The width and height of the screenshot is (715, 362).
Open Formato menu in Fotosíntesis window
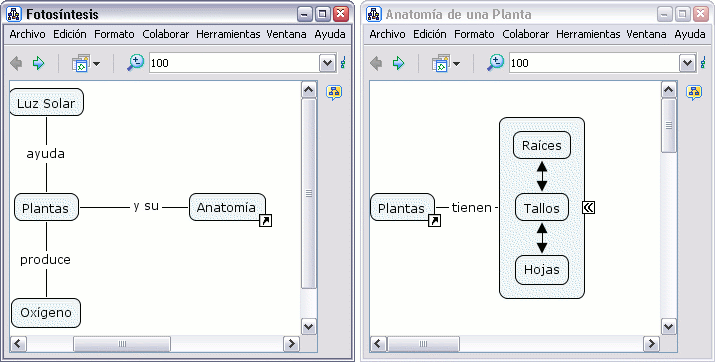coord(114,34)
